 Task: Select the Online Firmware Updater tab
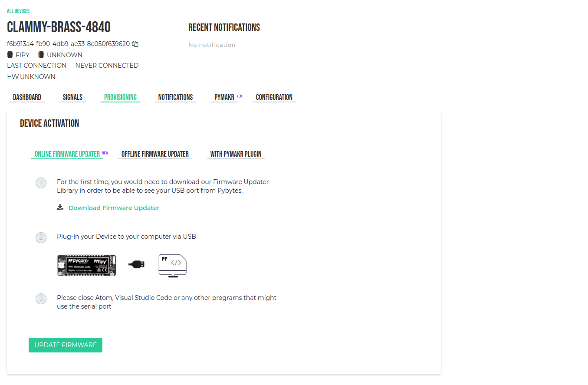67,154
